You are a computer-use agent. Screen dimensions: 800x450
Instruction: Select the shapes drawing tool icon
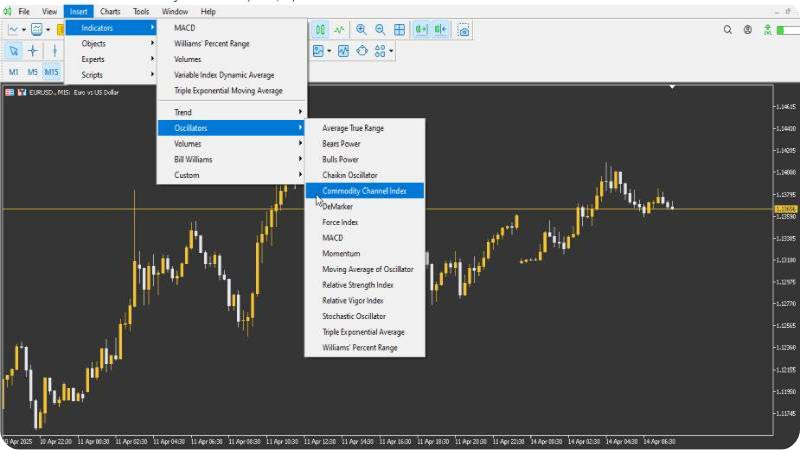pyautogui.click(x=362, y=51)
